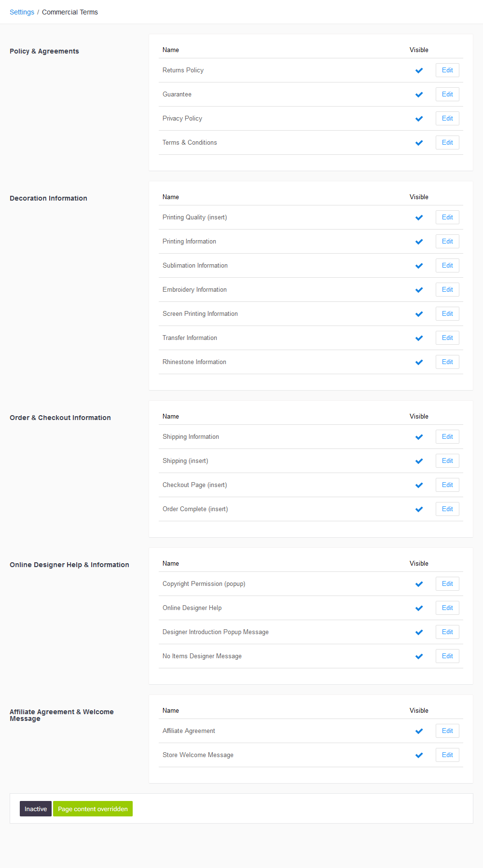The image size is (483, 868).
Task: Go to Settings breadcrumb link
Action: [x=22, y=12]
